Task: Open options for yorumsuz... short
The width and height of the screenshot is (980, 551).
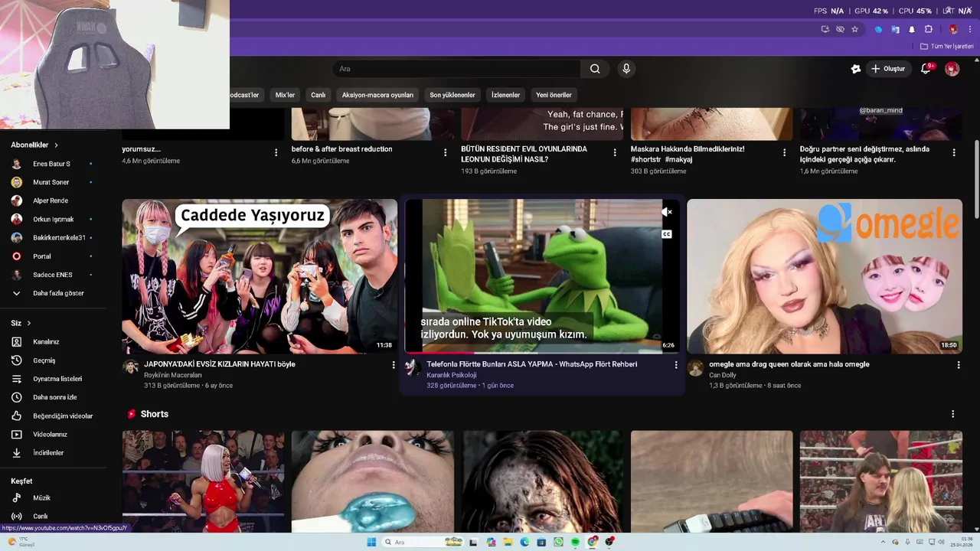Action: click(x=276, y=152)
